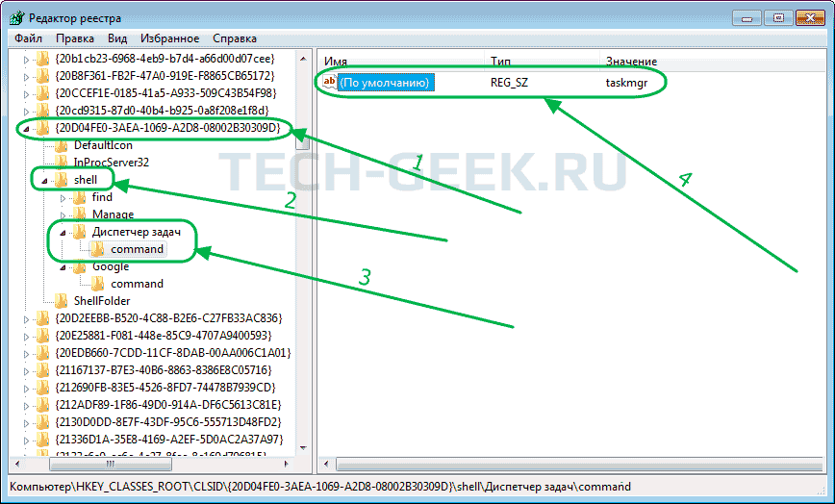This screenshot has height=504, width=835.
Task: Click the Значение column header
Action: (x=631, y=62)
